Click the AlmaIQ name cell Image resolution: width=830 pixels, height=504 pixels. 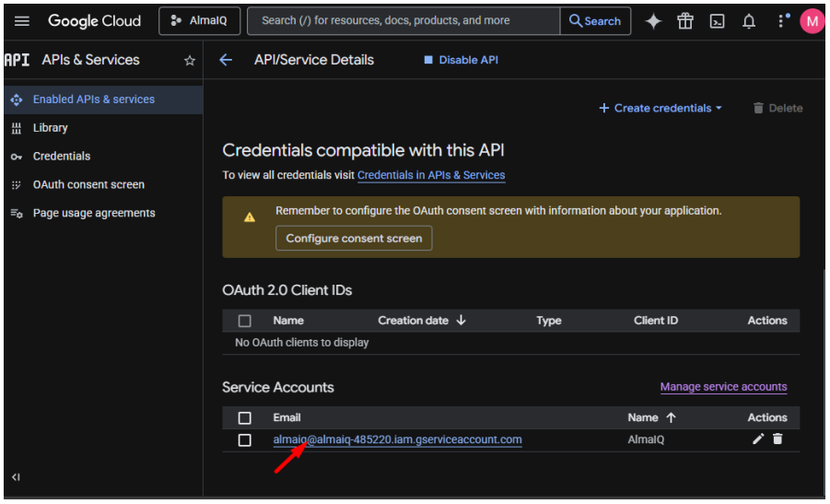coord(646,440)
